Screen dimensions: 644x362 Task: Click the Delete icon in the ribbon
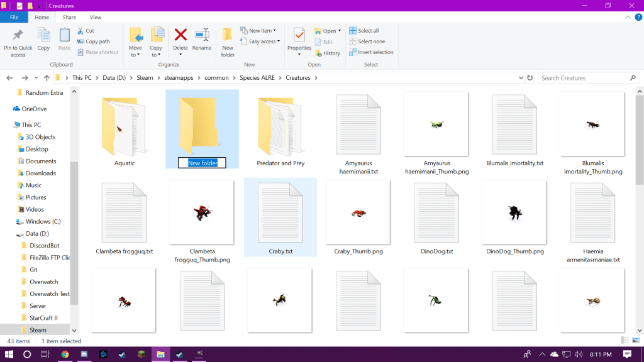[180, 35]
